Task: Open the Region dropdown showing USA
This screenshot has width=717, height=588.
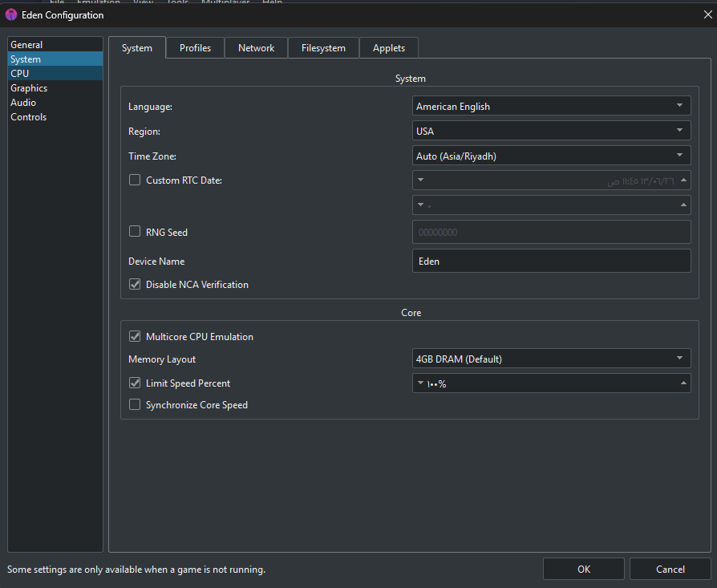Action: tap(551, 131)
